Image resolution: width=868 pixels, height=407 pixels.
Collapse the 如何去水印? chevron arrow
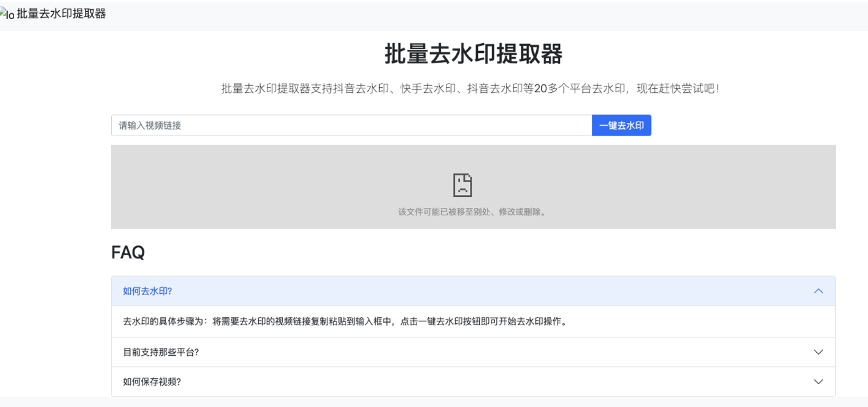pos(818,291)
